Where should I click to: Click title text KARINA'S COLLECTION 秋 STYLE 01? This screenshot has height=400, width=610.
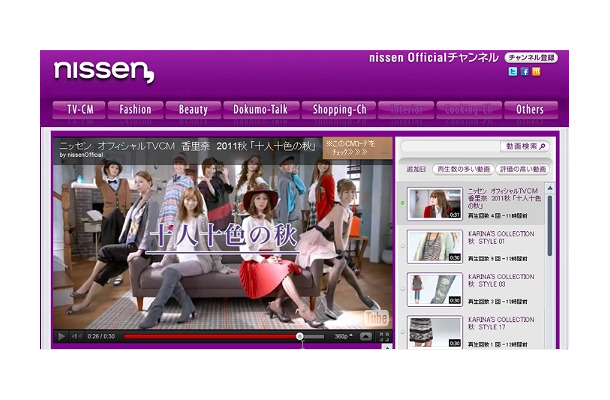[501, 237]
